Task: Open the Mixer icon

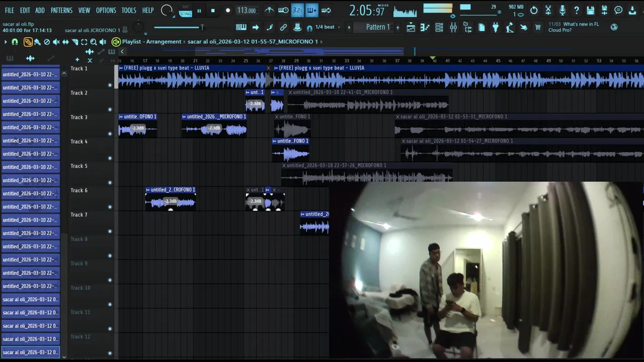Action: [x=453, y=27]
